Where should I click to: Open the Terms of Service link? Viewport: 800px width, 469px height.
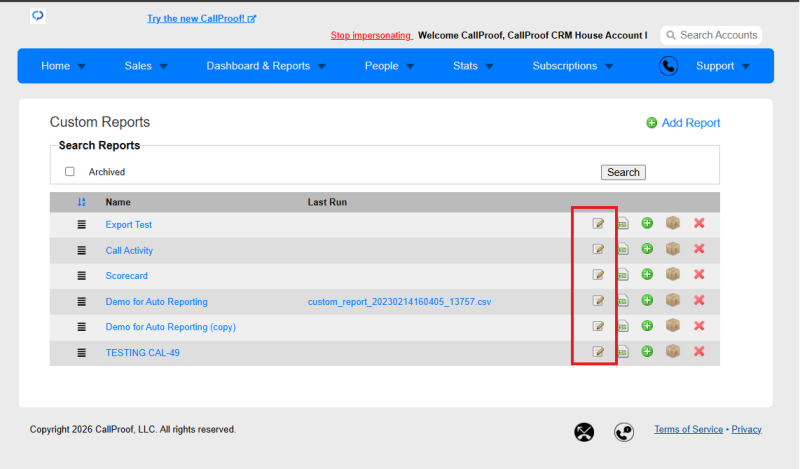tap(688, 429)
